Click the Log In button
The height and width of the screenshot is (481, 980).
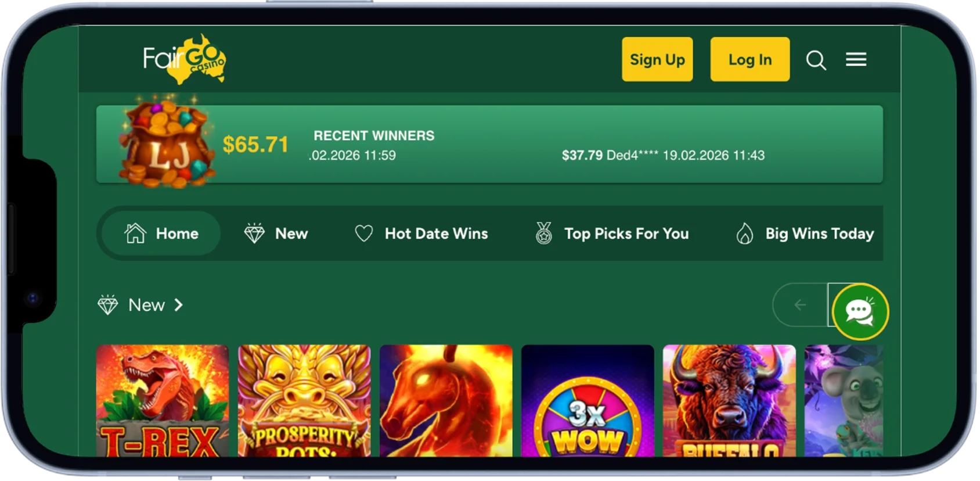pos(750,59)
